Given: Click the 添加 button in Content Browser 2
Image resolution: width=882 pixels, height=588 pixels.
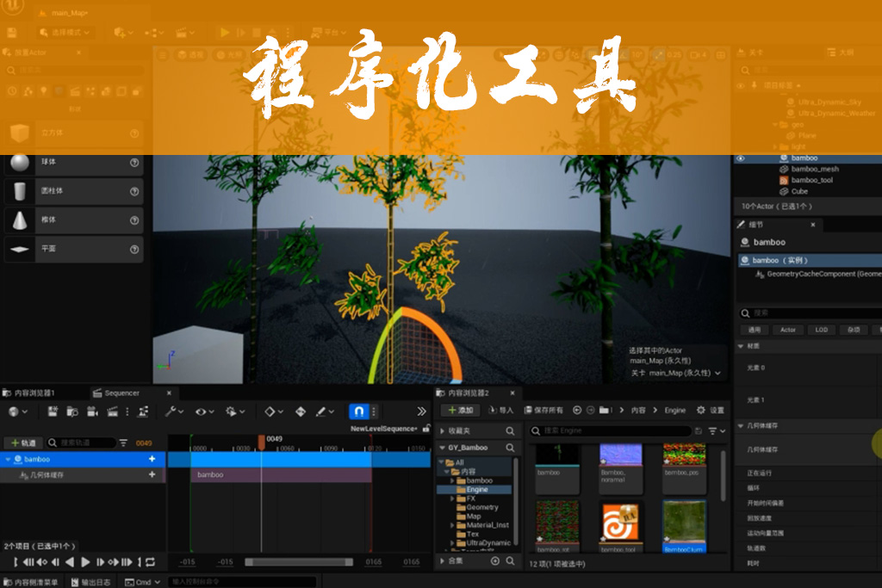Looking at the screenshot, I should click(463, 411).
